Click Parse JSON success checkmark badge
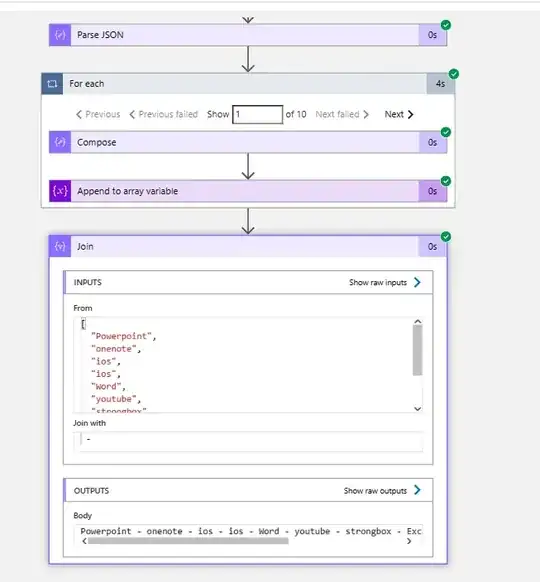 (x=446, y=25)
